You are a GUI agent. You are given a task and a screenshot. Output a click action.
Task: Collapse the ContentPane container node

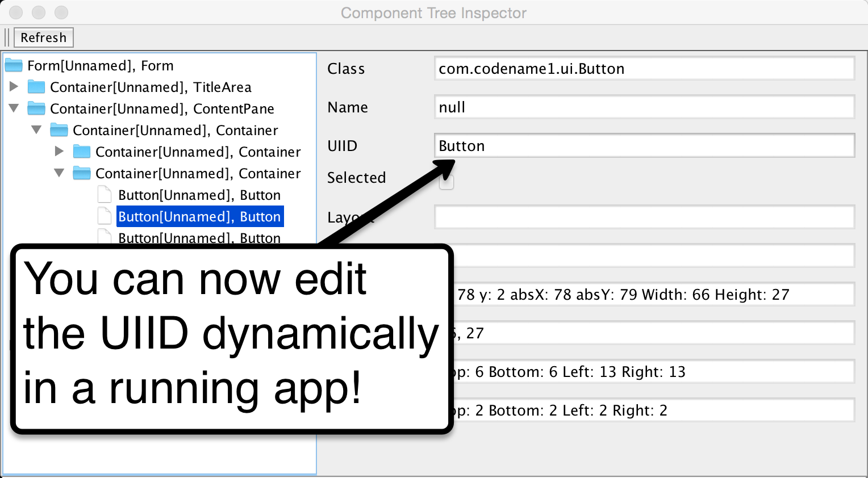tap(14, 108)
